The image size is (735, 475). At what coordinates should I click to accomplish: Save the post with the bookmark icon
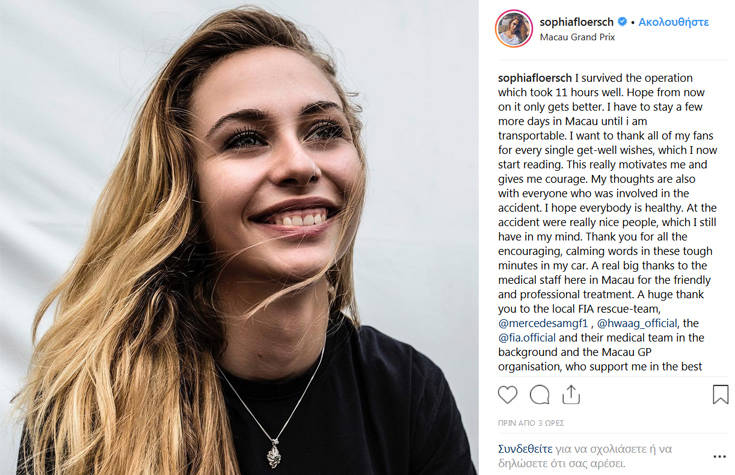tap(720, 394)
